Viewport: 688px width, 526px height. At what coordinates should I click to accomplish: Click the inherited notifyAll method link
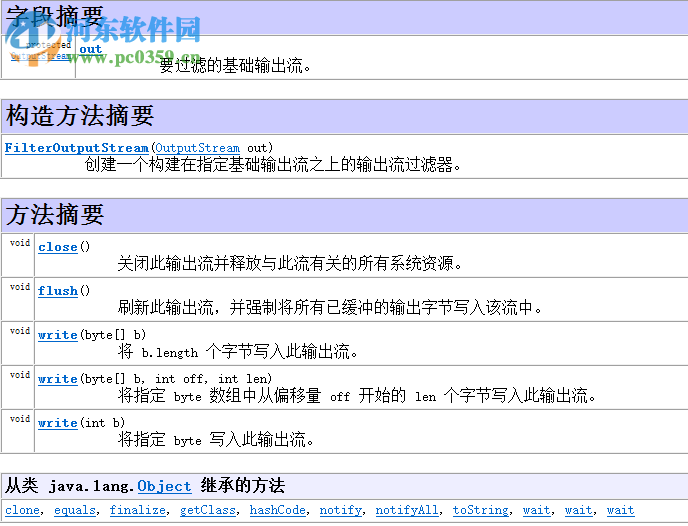point(407,510)
